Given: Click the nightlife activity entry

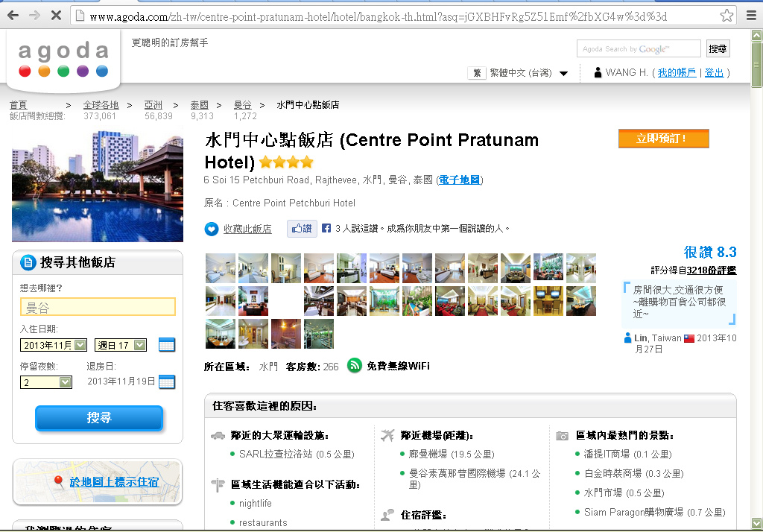Looking at the screenshot, I should pos(255,503).
